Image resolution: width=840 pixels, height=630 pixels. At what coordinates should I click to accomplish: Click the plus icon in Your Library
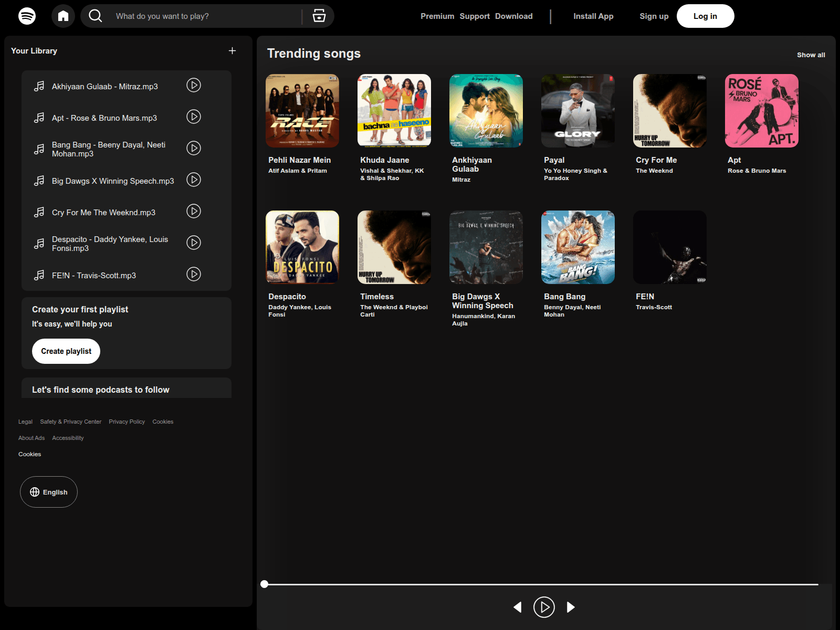[232, 50]
